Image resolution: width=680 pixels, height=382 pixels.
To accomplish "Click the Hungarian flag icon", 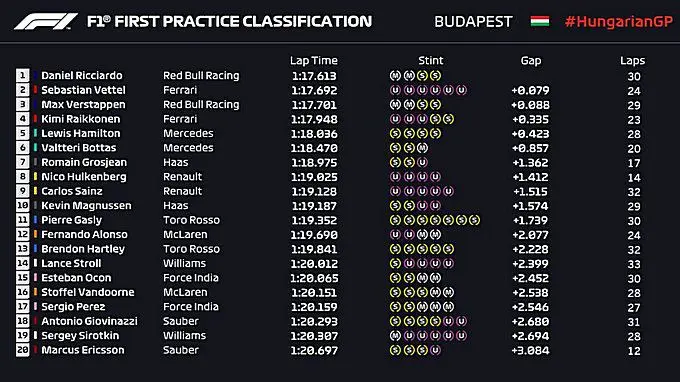I will pyautogui.click(x=539, y=21).
